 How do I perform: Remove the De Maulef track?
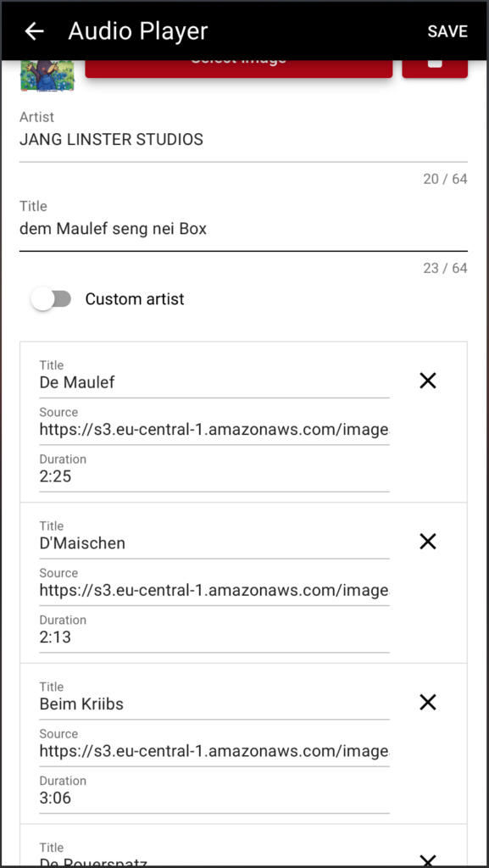tap(428, 381)
